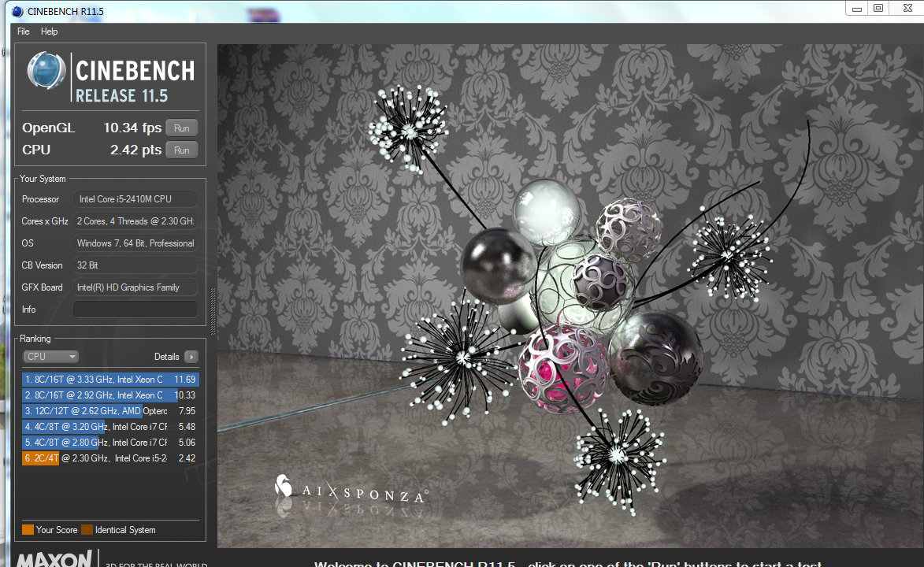Click the OS value Windows 7 field
This screenshot has width=924, height=567.
pyautogui.click(x=135, y=243)
